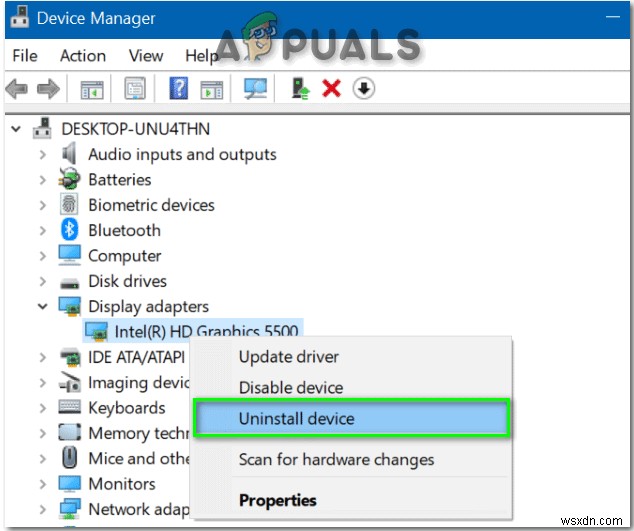
Task: Collapse the DESKTOP-UNU4THN root node
Action: 16,129
